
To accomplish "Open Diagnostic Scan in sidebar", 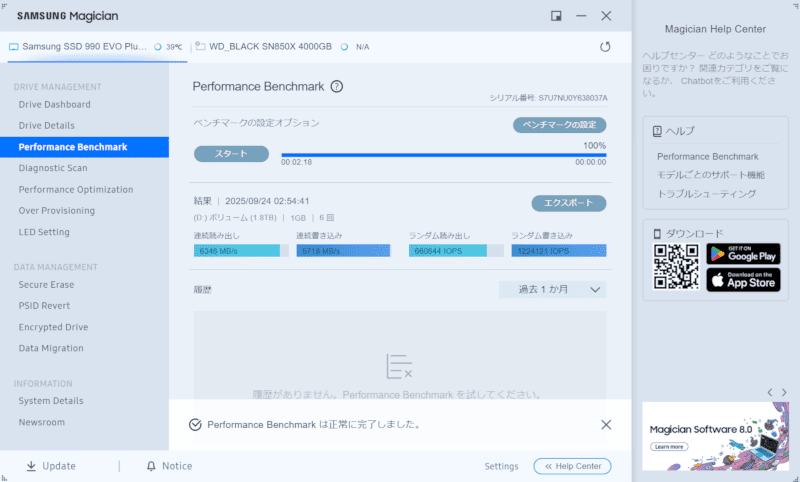I will [53, 168].
